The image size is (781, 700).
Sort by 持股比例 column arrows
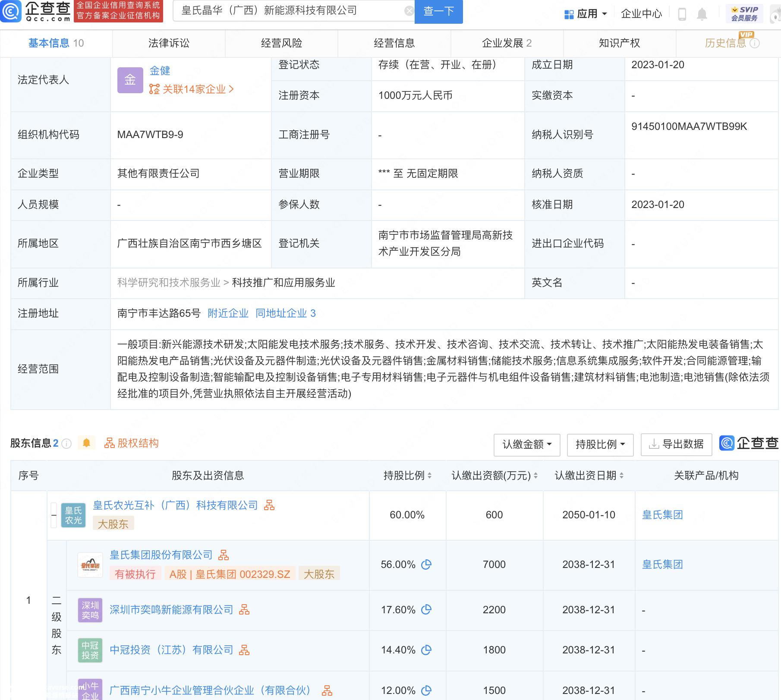[429, 476]
